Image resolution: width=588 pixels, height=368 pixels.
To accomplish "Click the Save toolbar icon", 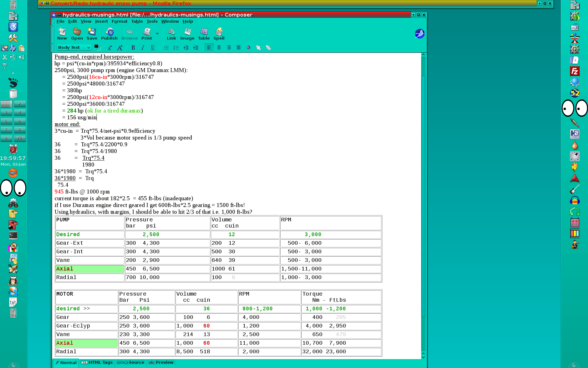I will coord(92,34).
